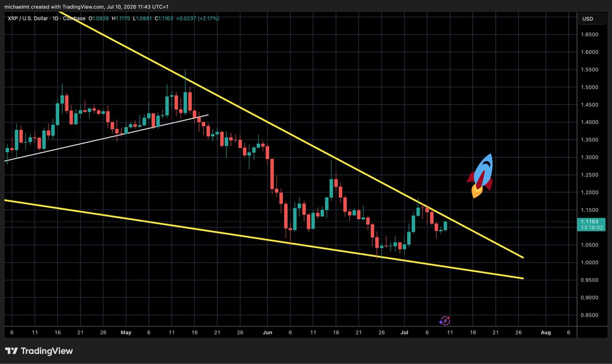Screen dimensions: 612x364
Task: Click the low value L1.0881
Action: click(x=143, y=19)
